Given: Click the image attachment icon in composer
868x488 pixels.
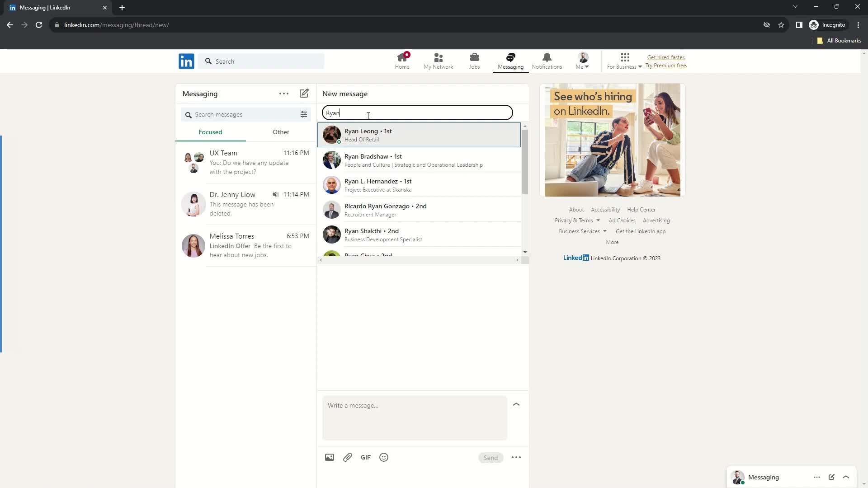Looking at the screenshot, I should tap(330, 458).
